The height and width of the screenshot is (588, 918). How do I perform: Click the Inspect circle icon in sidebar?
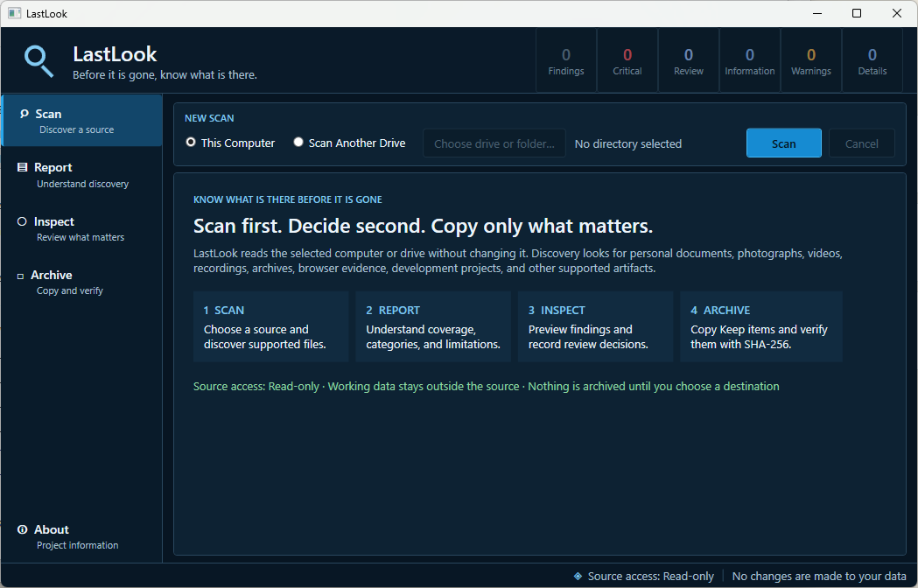22,221
